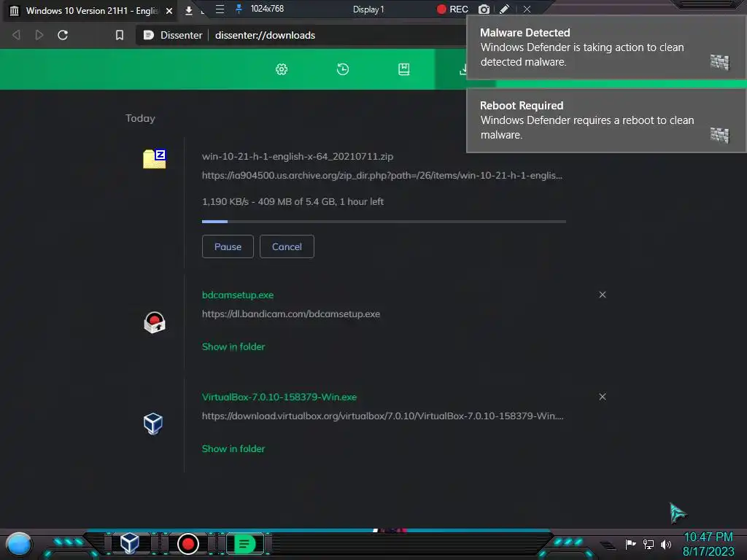Open the VirtualBox-7.0.10-158379-Win.exe download link
Image resolution: width=747 pixels, height=560 pixels.
coord(279,397)
